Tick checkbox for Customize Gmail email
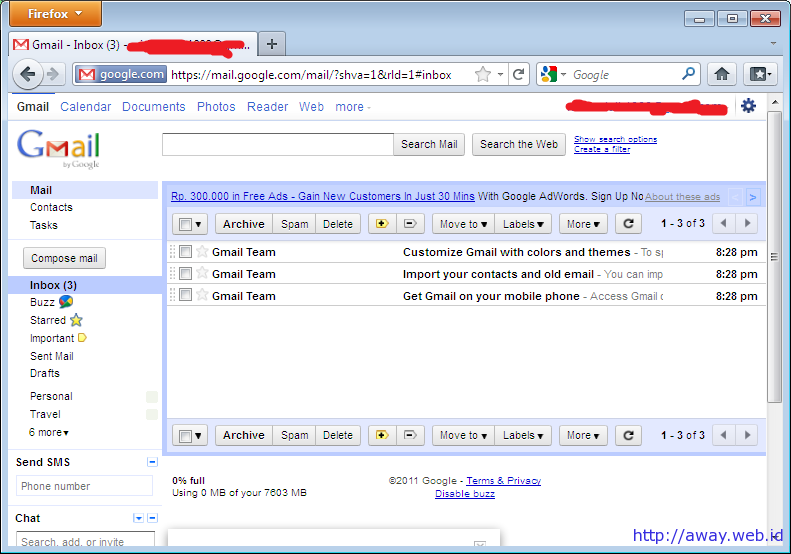791x554 pixels. point(186,251)
